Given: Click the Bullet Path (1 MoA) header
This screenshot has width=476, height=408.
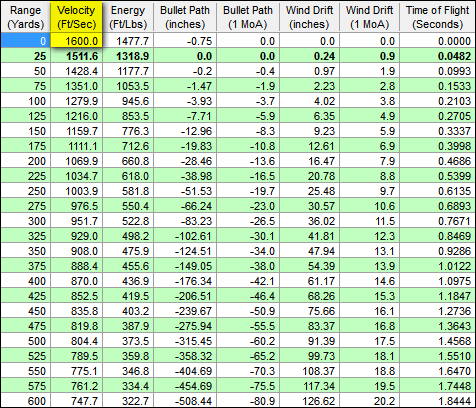Looking at the screenshot, I should 248,17.
